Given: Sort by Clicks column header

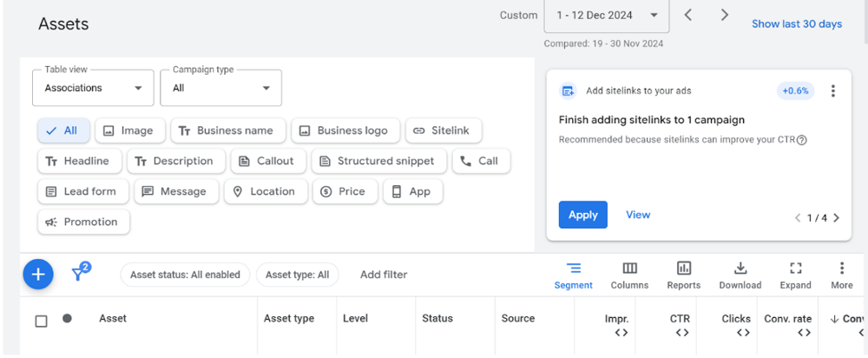Looking at the screenshot, I should click(x=736, y=319).
